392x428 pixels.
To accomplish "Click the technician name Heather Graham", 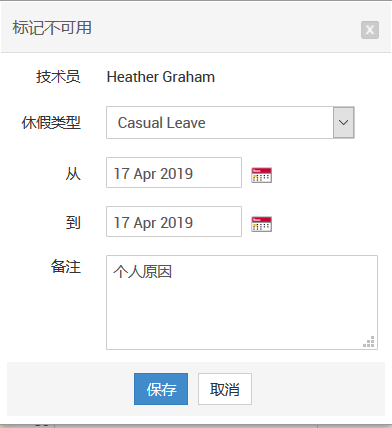I will tap(161, 77).
